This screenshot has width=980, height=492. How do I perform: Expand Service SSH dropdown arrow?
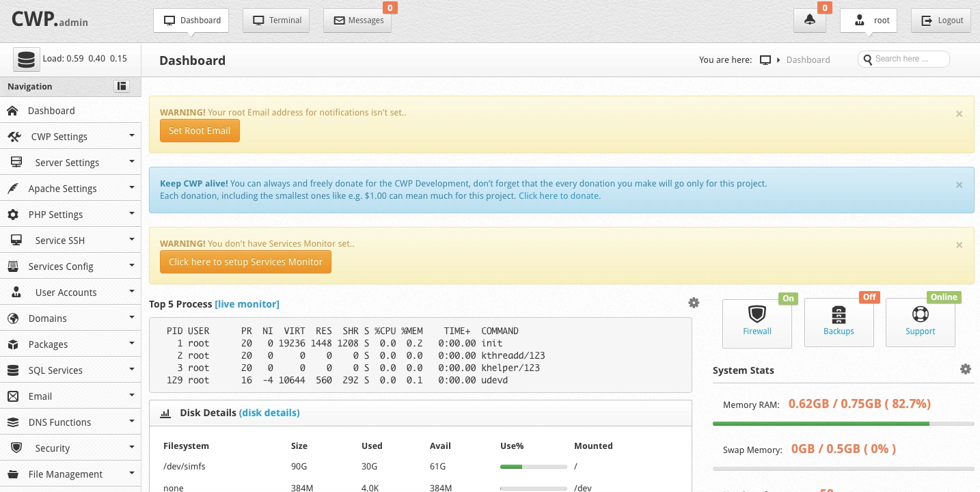point(131,239)
